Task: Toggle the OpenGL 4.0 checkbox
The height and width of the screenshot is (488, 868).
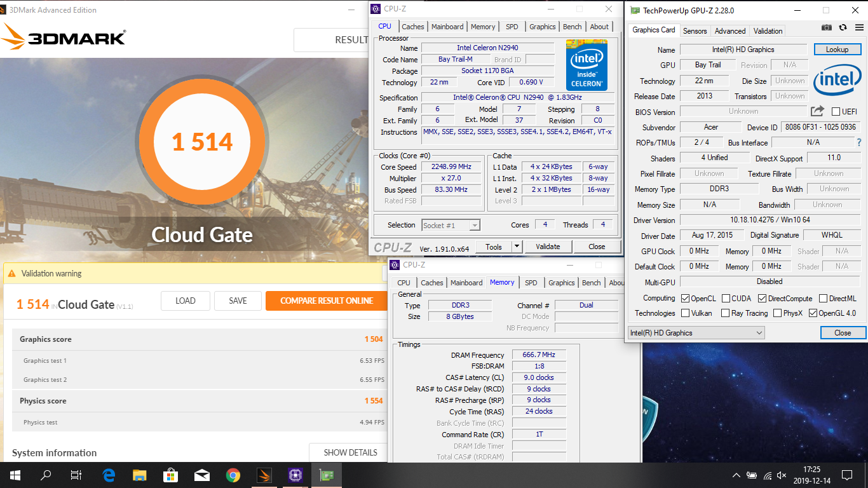Action: [813, 313]
